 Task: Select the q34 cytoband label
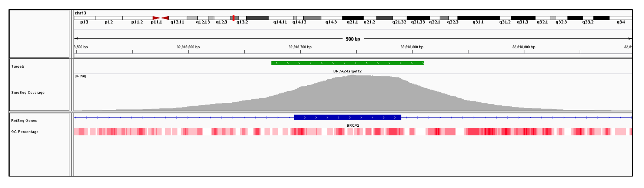pos(621,22)
